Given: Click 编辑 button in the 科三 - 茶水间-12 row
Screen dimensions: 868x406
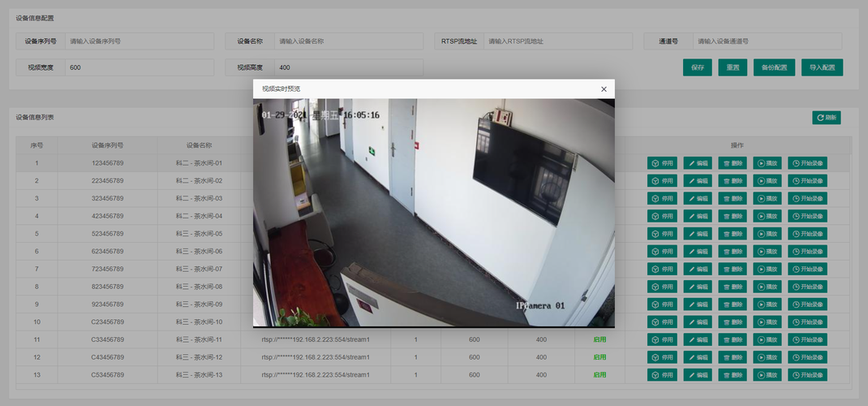Looking at the screenshot, I should pyautogui.click(x=697, y=357).
